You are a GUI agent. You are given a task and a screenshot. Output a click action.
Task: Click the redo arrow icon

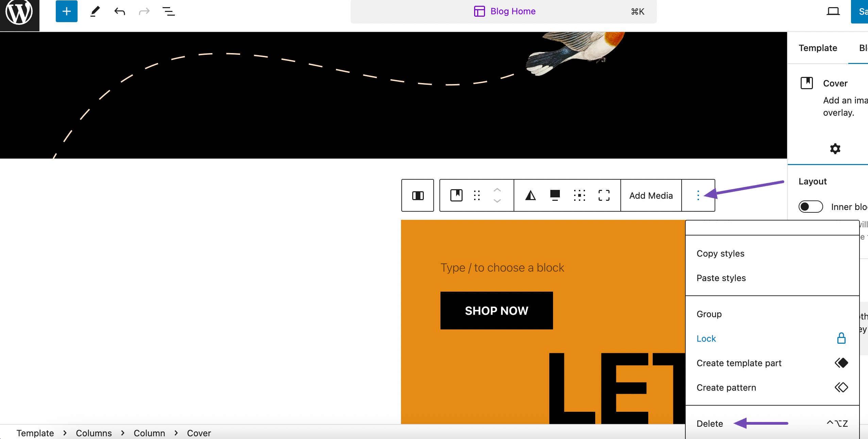pyautogui.click(x=144, y=11)
